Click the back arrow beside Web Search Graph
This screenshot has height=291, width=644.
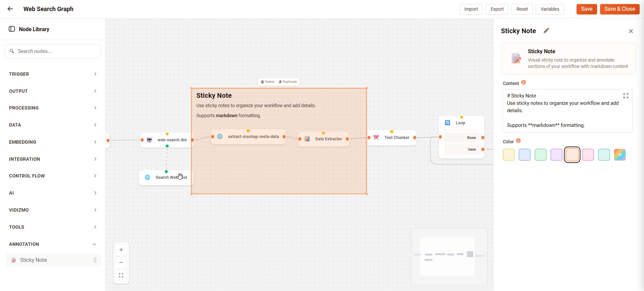tap(10, 9)
